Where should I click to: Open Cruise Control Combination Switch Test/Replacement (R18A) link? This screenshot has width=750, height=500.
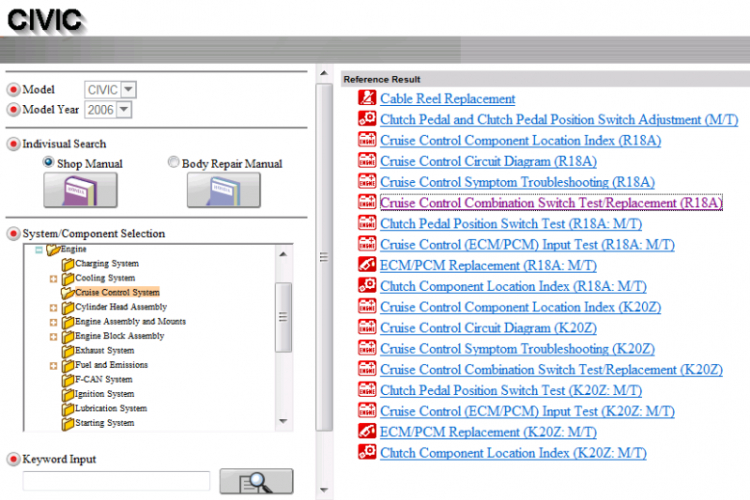pos(551,203)
